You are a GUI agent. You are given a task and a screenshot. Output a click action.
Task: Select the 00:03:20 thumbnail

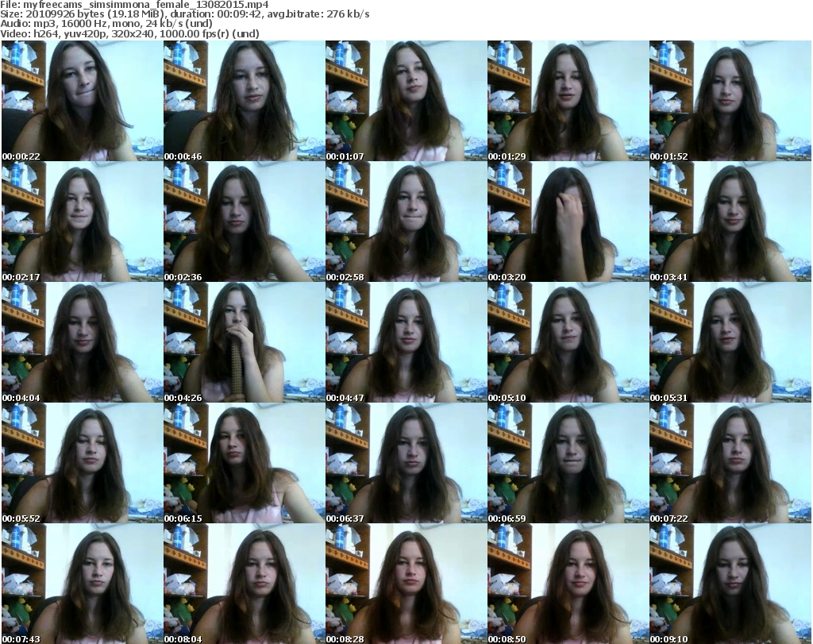pyautogui.click(x=568, y=222)
